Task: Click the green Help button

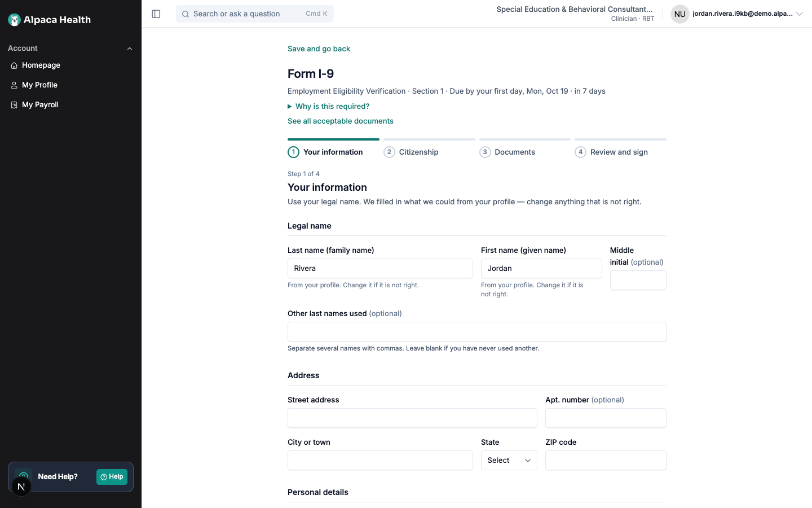Action: (x=112, y=477)
